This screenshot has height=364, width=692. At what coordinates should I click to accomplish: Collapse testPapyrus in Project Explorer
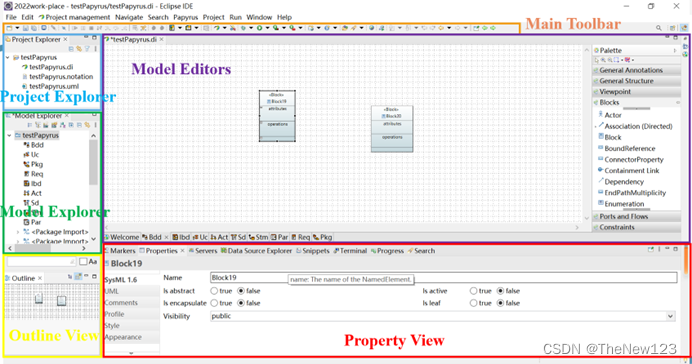tap(8, 57)
